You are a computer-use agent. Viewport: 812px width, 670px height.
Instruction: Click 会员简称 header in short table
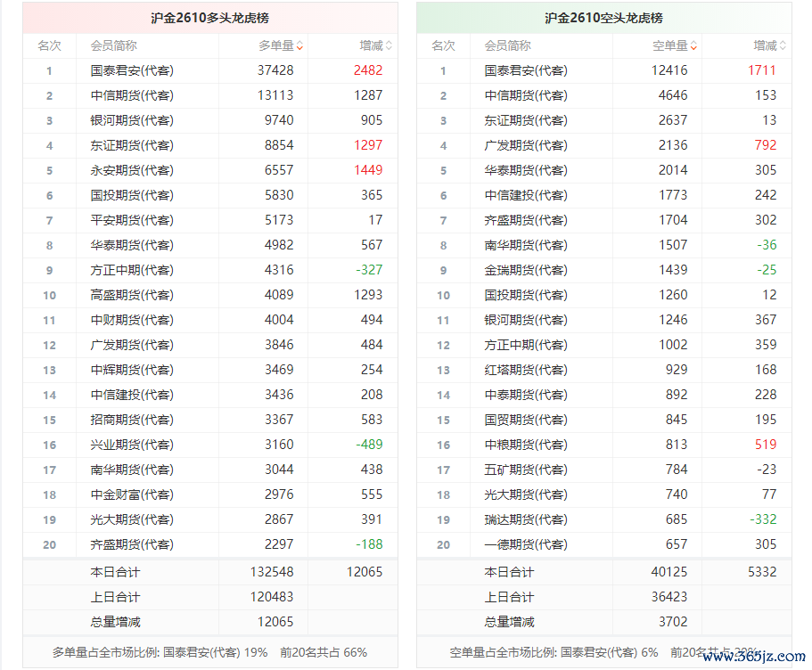(507, 46)
